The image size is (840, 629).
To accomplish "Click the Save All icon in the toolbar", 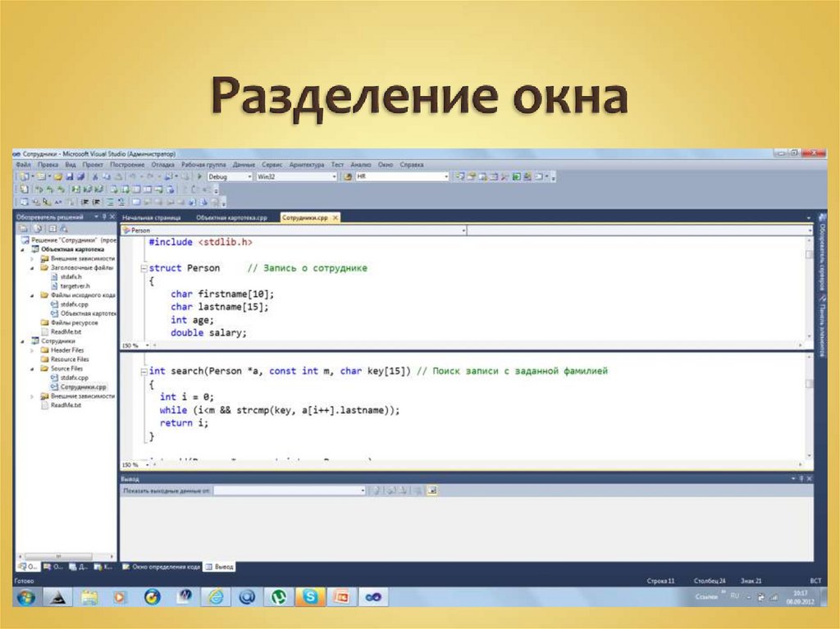I will tap(81, 176).
